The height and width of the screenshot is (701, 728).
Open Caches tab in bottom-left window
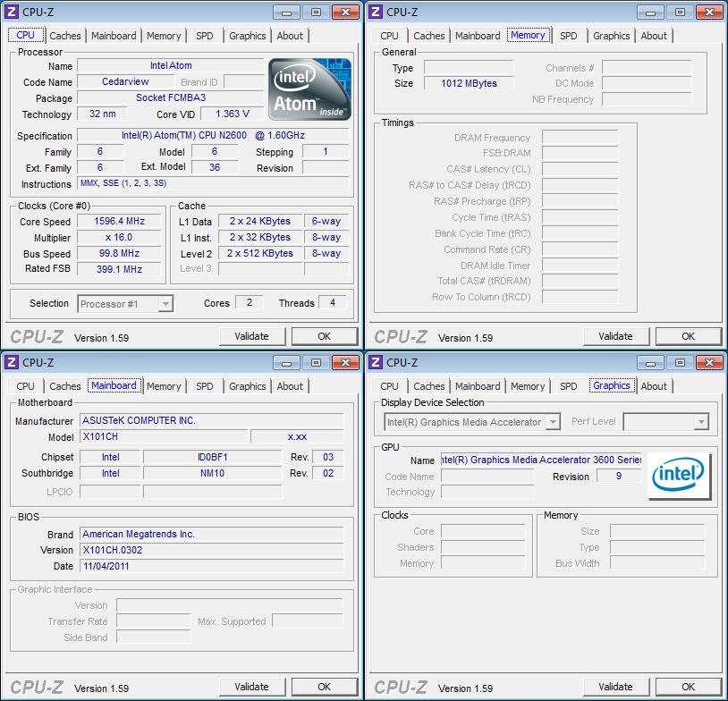(65, 386)
